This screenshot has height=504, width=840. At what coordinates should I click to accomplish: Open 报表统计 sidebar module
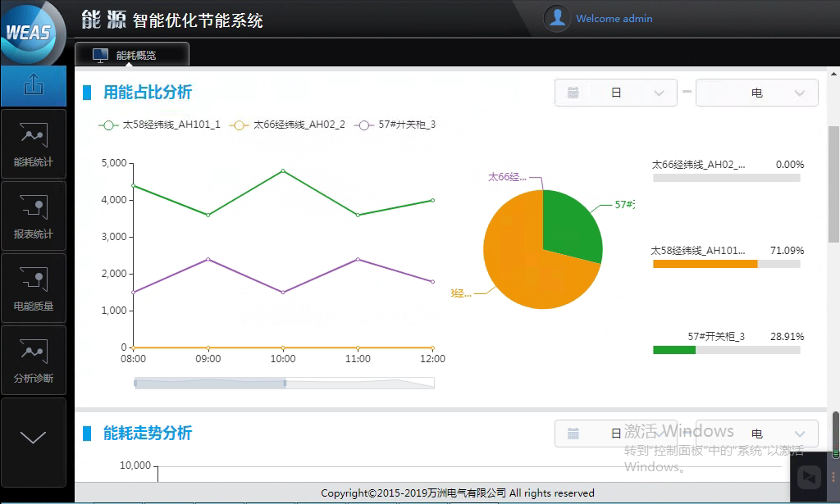click(34, 216)
